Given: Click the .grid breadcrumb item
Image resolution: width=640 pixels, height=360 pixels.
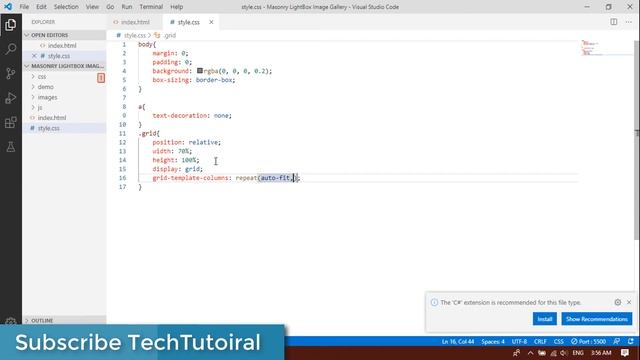Looking at the screenshot, I should point(169,36).
